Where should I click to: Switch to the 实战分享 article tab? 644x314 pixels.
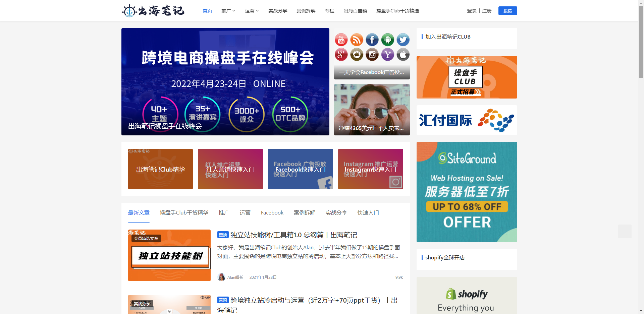pos(336,212)
